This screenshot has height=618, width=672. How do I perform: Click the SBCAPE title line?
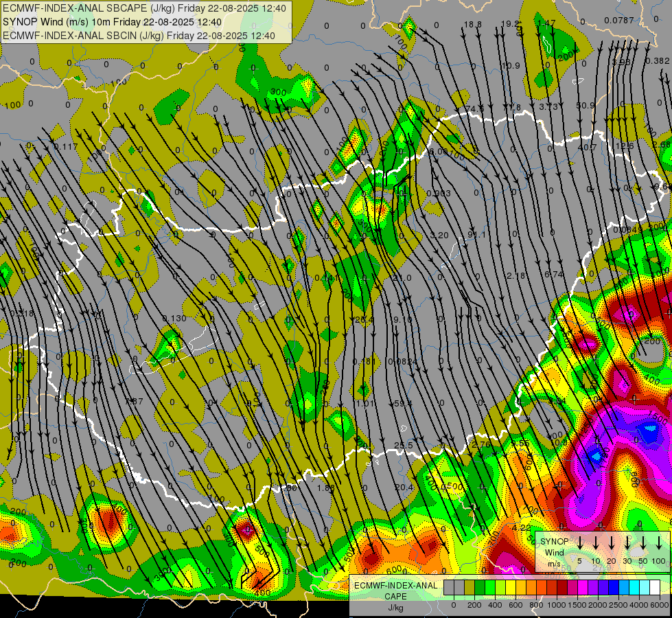coord(144,8)
